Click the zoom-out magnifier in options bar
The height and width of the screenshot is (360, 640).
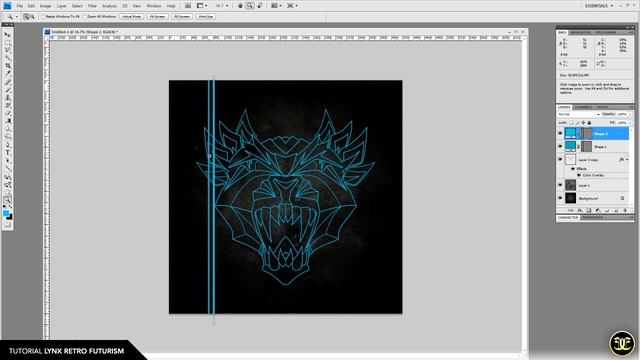32,17
